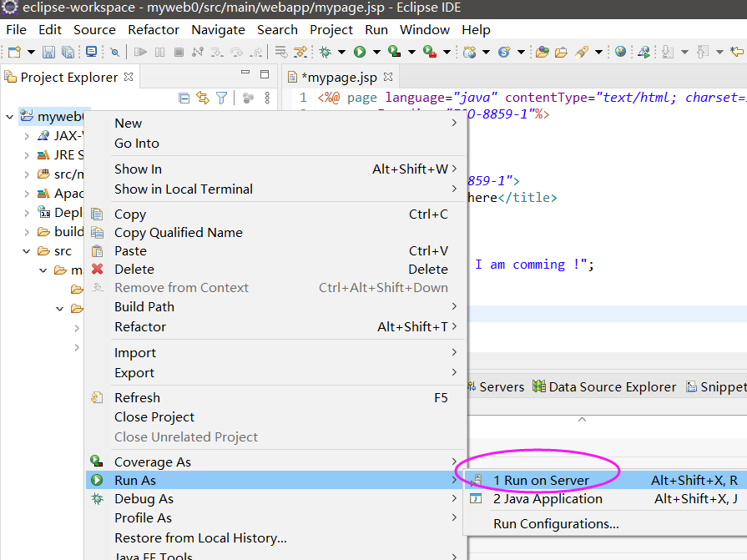Open the Project Explorer view menu dots
Image resolution: width=747 pixels, height=560 pixels.
point(267,98)
